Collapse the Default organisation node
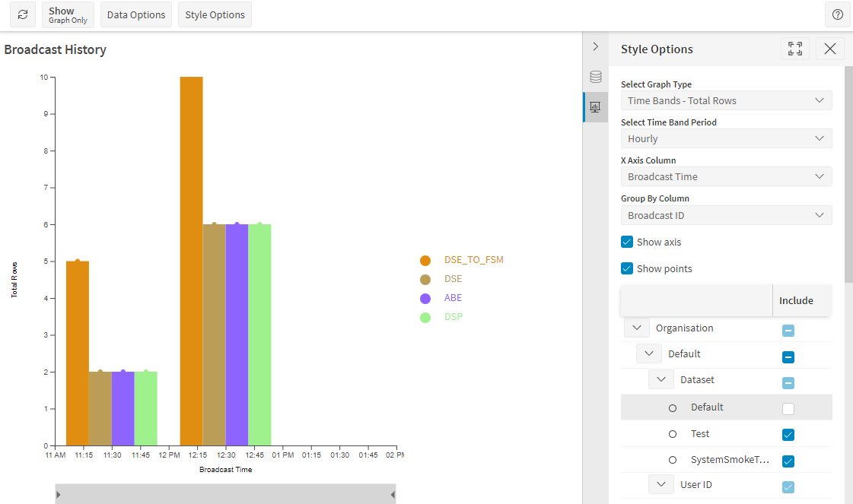The width and height of the screenshot is (853, 504). (x=649, y=354)
